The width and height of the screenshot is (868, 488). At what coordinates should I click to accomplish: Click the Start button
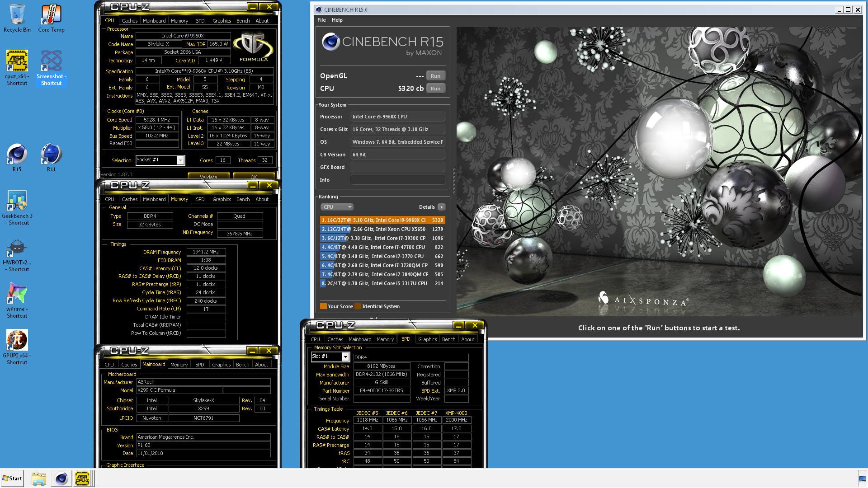point(12,479)
